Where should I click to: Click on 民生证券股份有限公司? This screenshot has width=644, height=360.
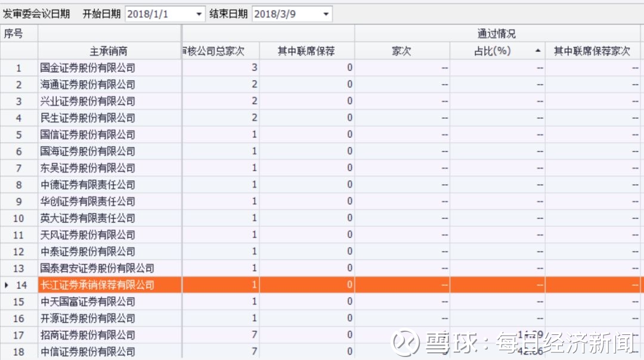[x=88, y=118]
